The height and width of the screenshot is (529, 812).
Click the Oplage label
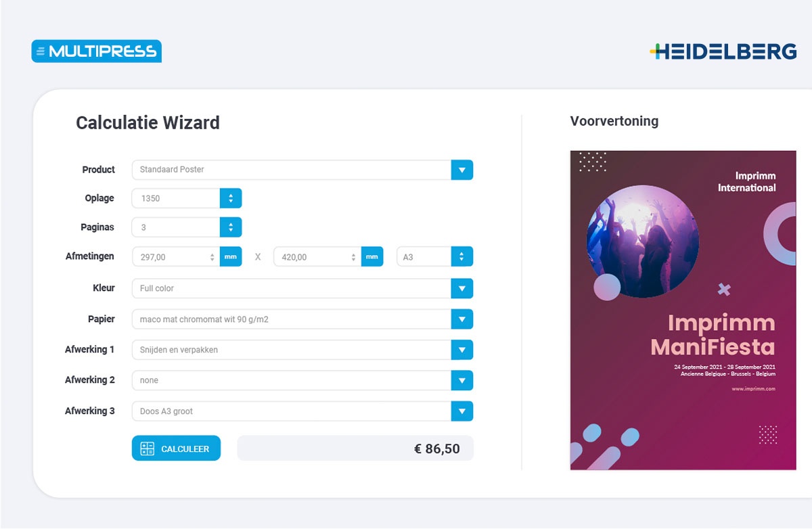pos(99,198)
